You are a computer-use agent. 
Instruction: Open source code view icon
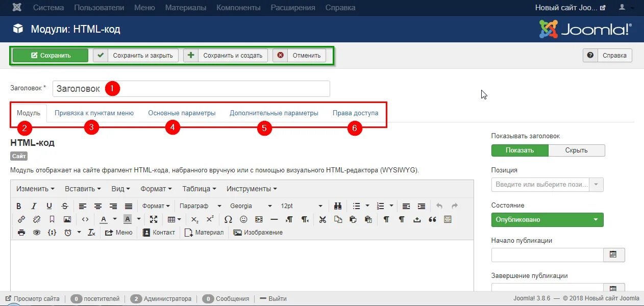point(85,219)
